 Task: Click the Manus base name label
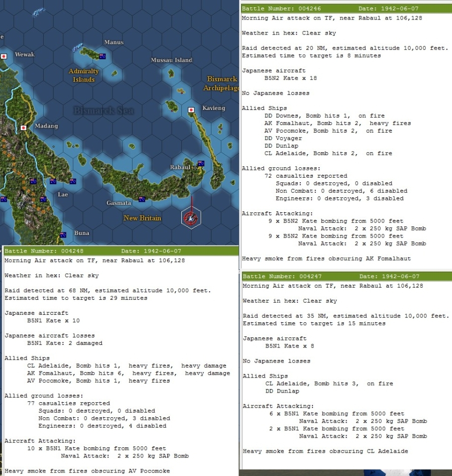114,42
